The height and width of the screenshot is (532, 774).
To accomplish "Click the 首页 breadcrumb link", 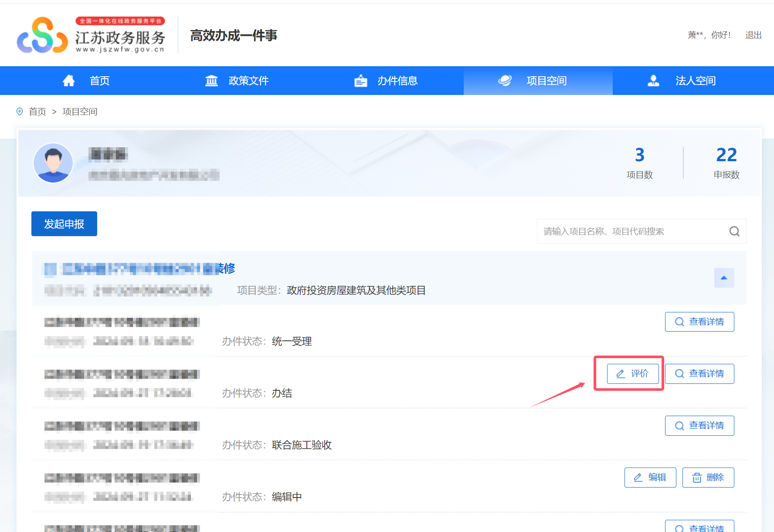I will pos(37,112).
